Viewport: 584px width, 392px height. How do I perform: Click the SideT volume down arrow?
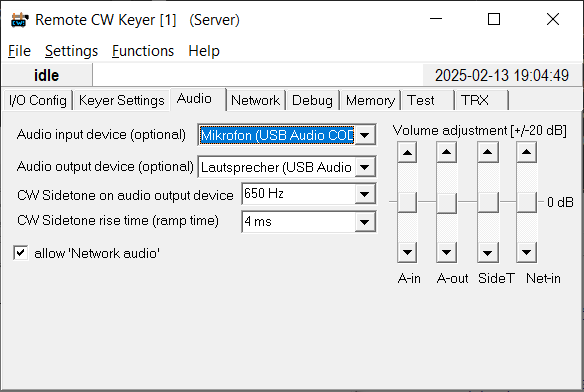(488, 252)
